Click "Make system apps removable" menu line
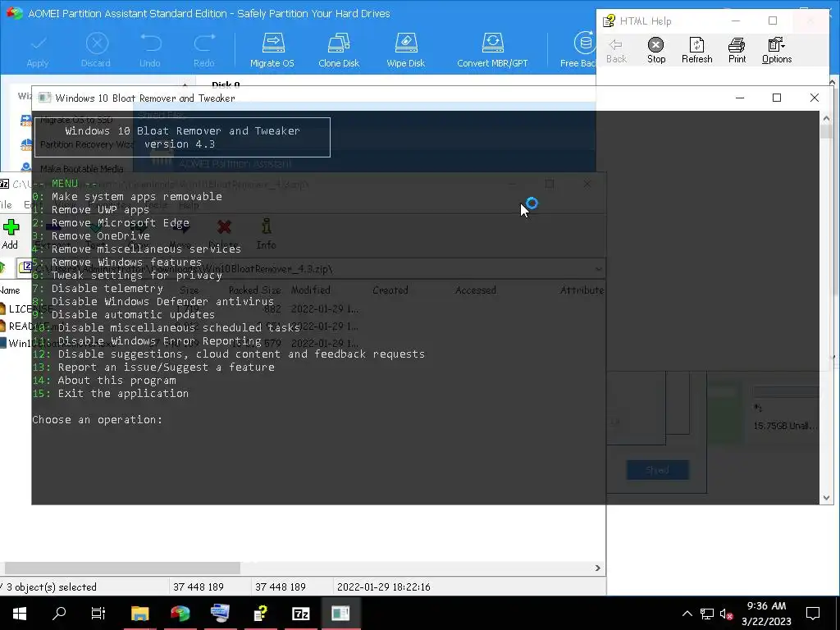This screenshot has width=840, height=630. click(x=137, y=197)
